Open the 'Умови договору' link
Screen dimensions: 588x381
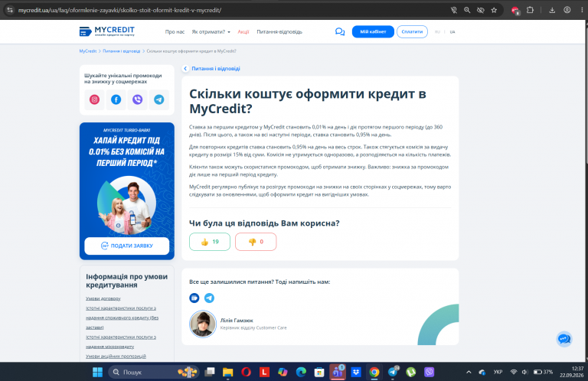pos(103,298)
